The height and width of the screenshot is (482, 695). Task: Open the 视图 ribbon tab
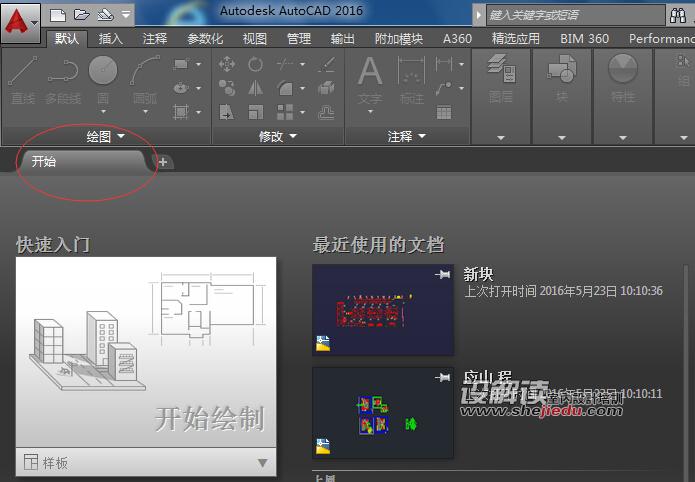click(x=254, y=39)
